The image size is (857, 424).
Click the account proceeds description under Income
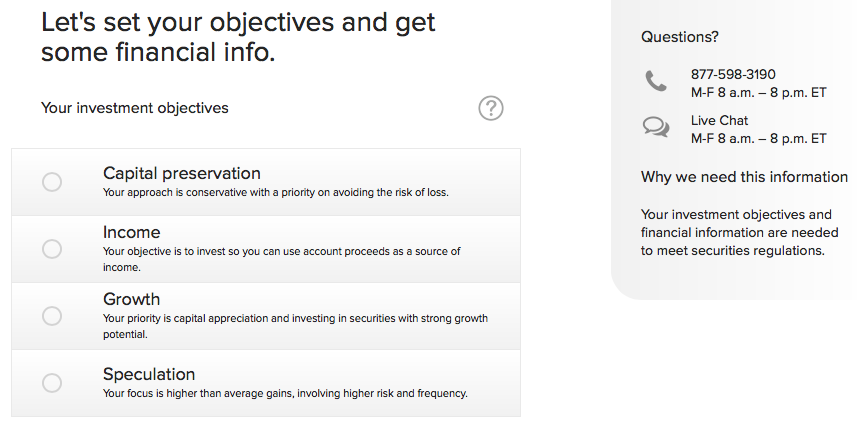pyautogui.click(x=281, y=252)
